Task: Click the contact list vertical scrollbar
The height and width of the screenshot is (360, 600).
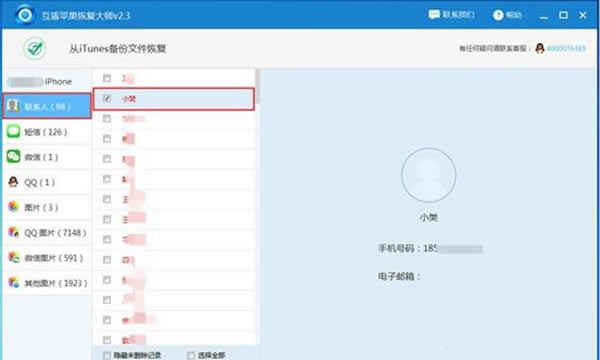Action: click(x=258, y=86)
